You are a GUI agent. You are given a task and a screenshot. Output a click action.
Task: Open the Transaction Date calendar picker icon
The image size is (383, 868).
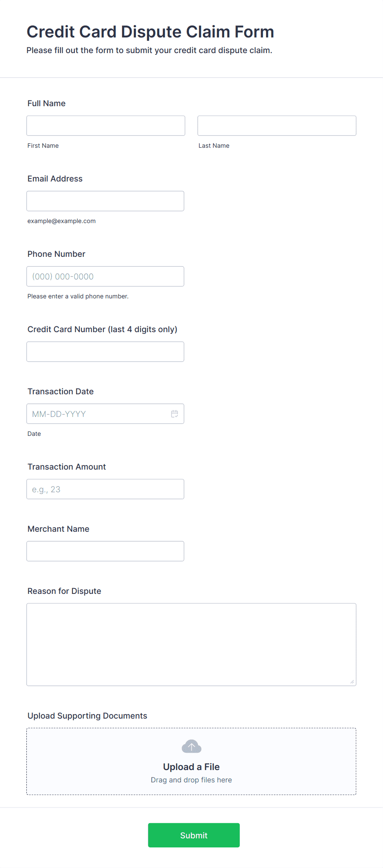pos(175,414)
